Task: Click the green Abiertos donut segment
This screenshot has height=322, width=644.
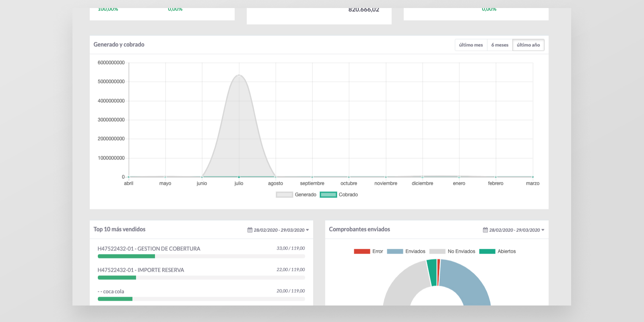Action: pos(432,273)
